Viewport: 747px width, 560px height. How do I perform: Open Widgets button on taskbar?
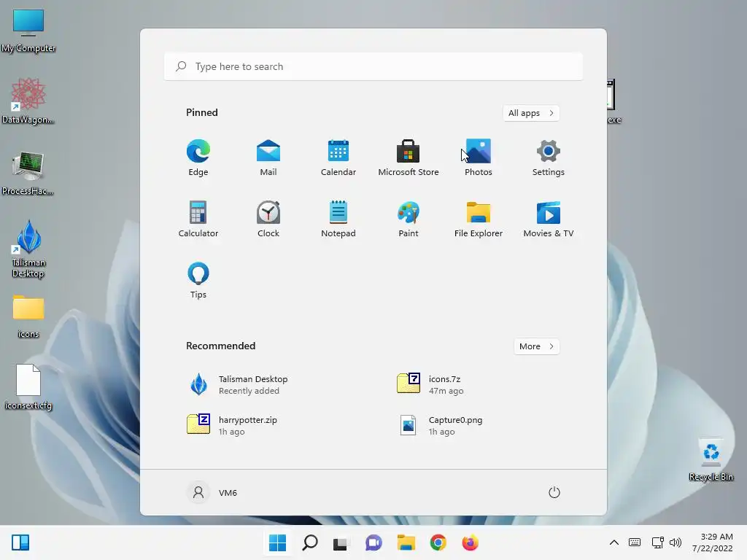click(x=20, y=542)
